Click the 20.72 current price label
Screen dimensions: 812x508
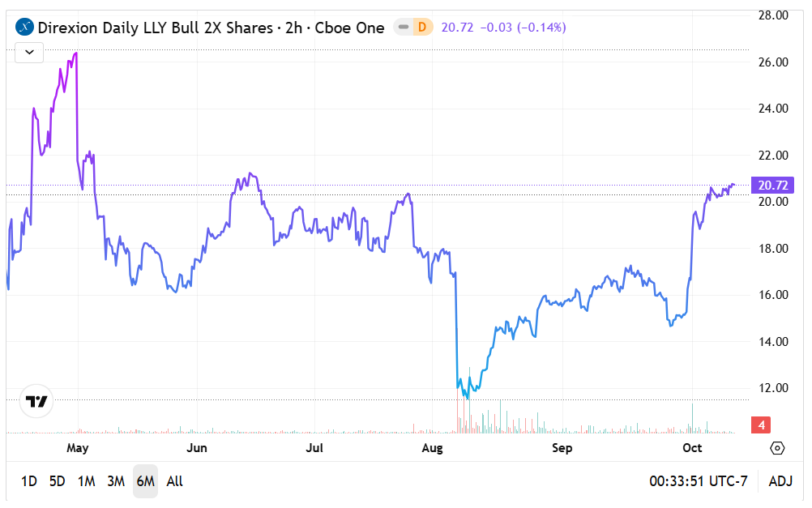click(771, 186)
